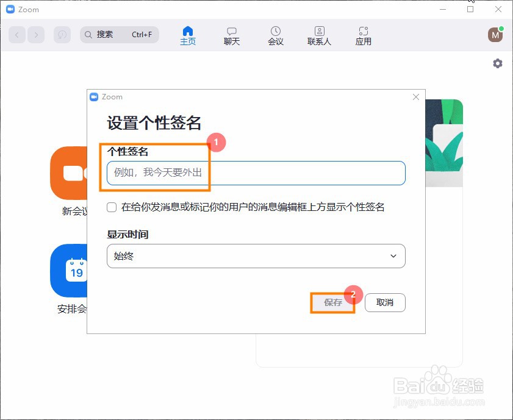Close the Zoom main window
This screenshot has width=513, height=420.
tap(498, 10)
